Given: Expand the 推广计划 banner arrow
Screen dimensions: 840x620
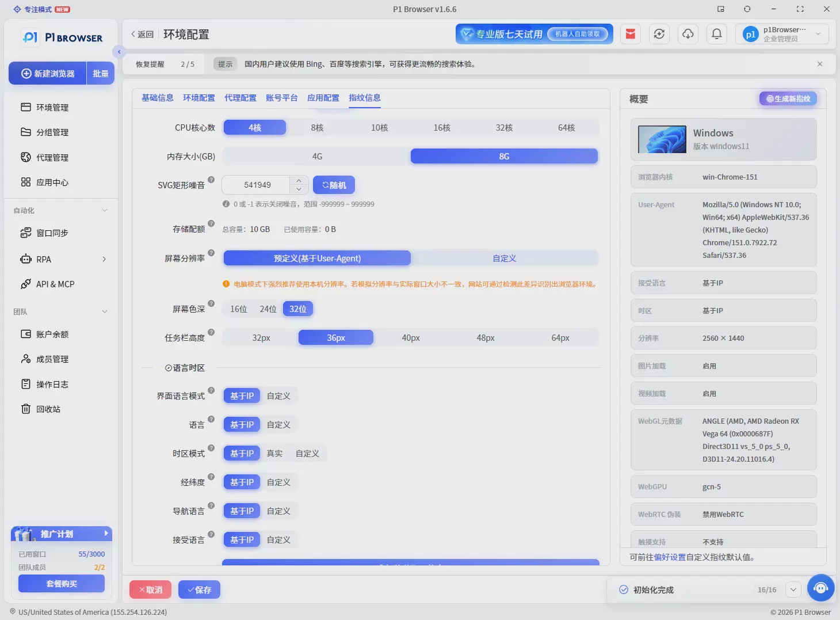Looking at the screenshot, I should pyautogui.click(x=106, y=533).
